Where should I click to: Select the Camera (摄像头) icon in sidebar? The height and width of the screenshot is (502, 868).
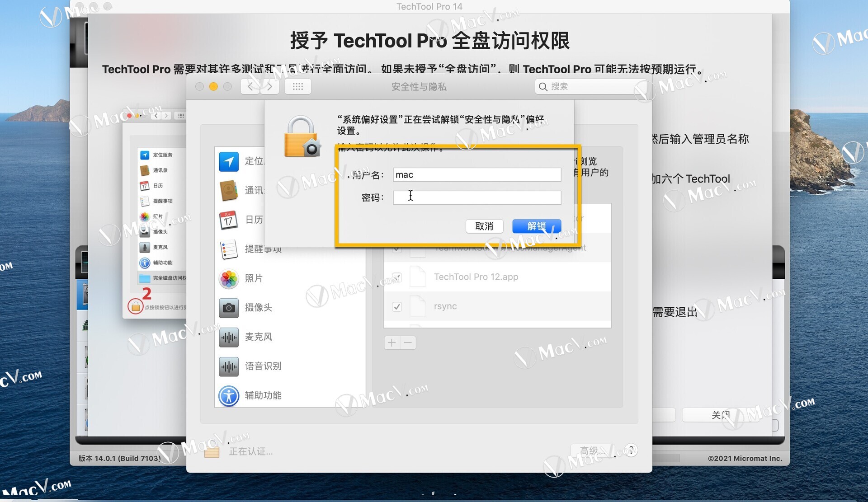(x=229, y=308)
